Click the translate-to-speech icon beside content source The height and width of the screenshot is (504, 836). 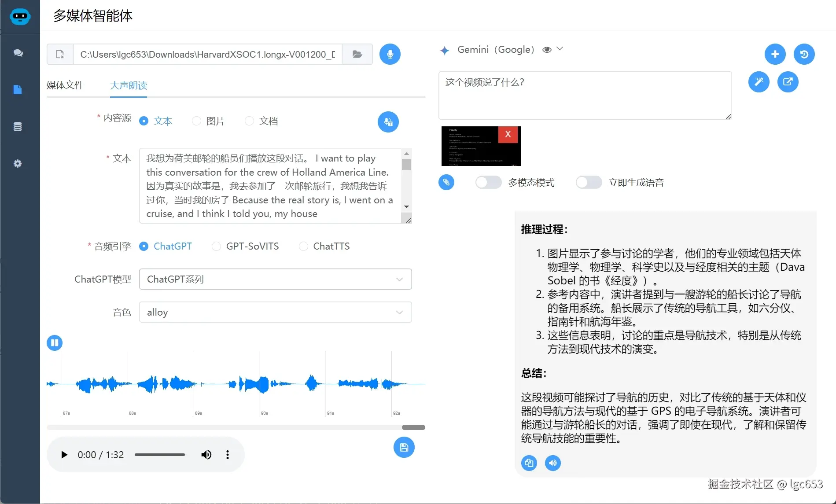pyautogui.click(x=388, y=122)
